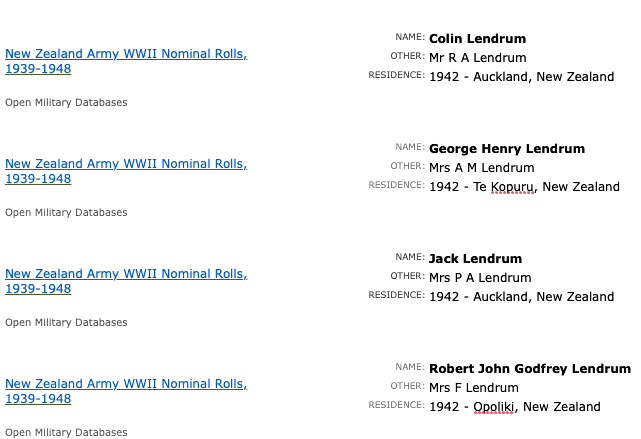Click Colin Lendrum's Auckland residence entry

521,77
